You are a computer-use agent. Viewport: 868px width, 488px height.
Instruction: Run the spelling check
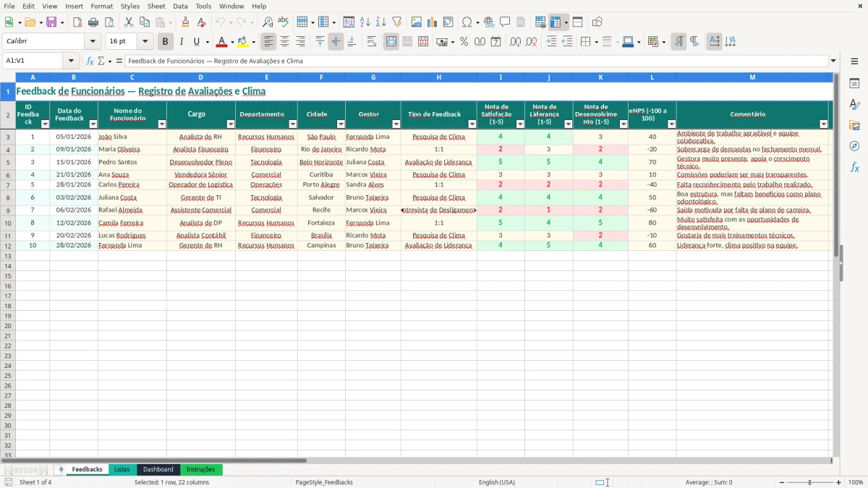[283, 22]
